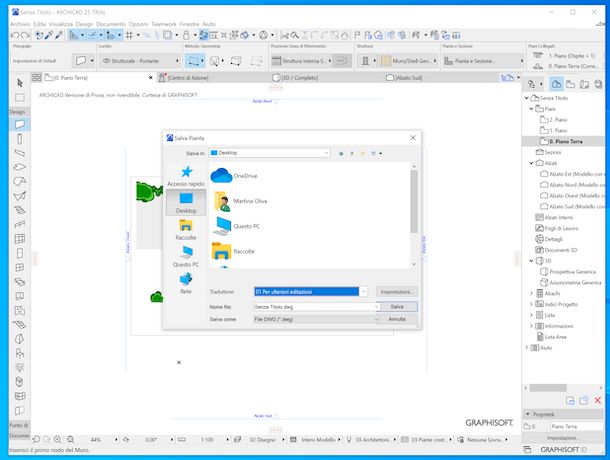Select the Marquee tool in the toolbox
The image size is (610, 460).
pyautogui.click(x=20, y=97)
